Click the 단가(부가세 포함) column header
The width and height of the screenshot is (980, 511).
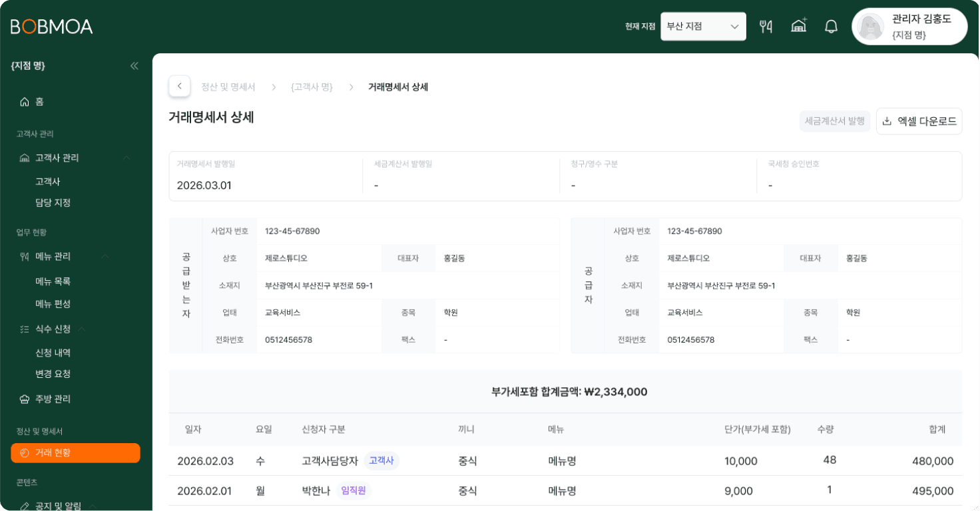coord(758,429)
